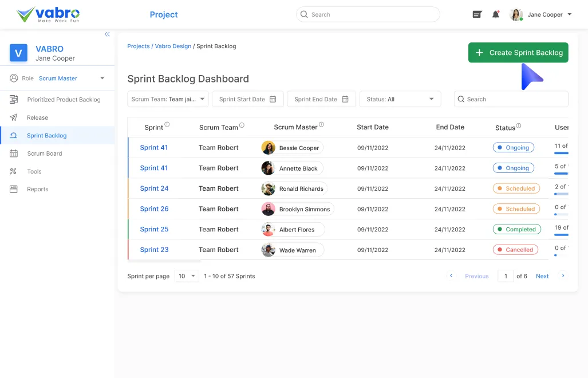The height and width of the screenshot is (378, 588).
Task: Click the Vabro logo
Action: [49, 14]
